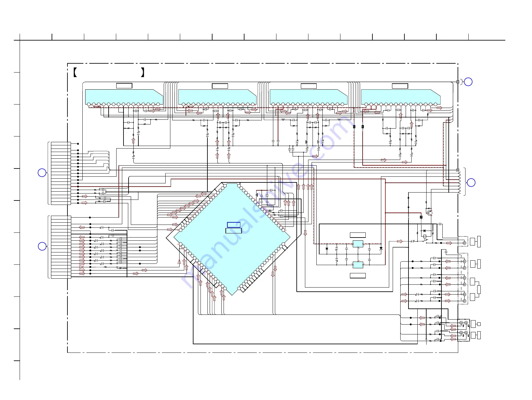Select the rightmost light-blue IC block at top

(401, 97)
